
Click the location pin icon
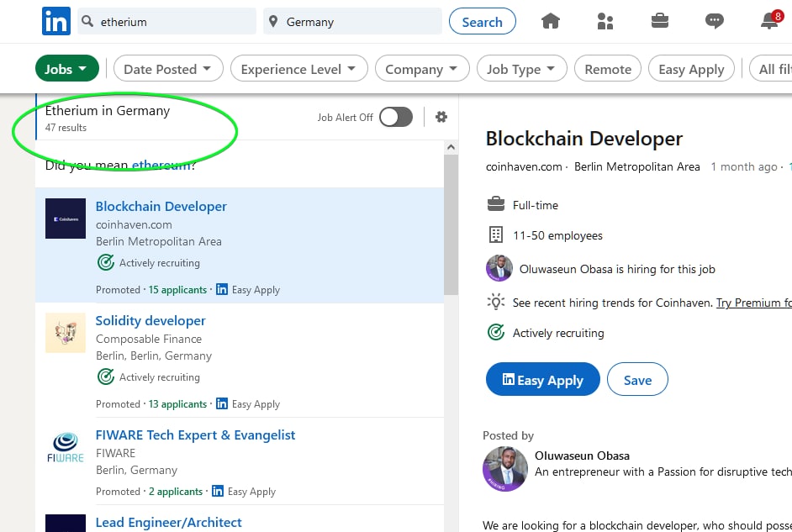273,21
